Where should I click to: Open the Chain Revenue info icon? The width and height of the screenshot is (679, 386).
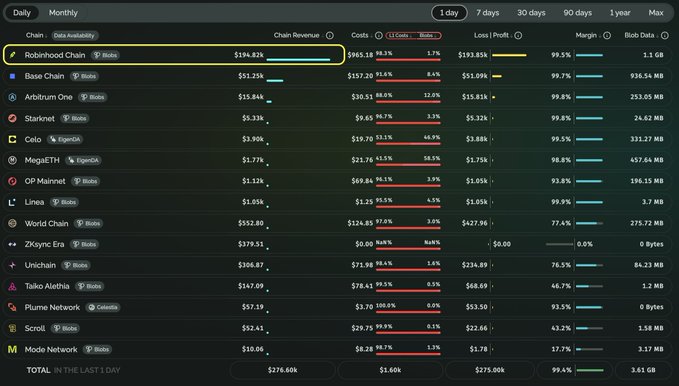(x=330, y=36)
